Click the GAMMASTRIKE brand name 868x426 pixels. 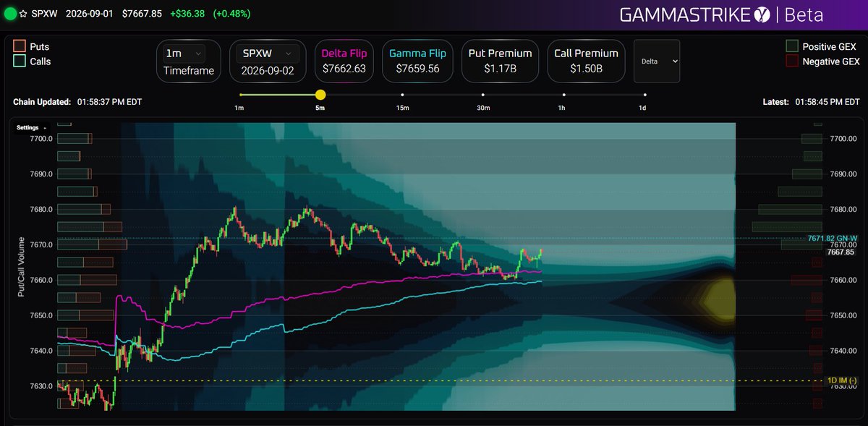(684, 14)
